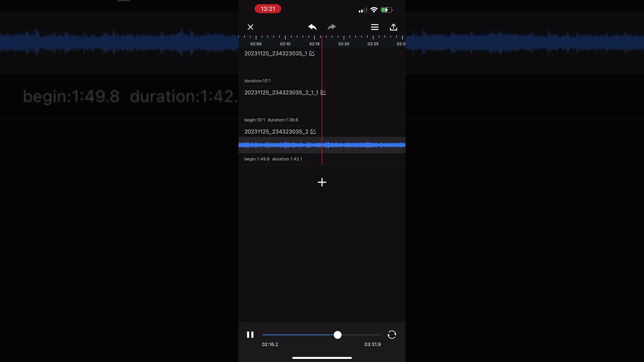644x362 pixels.
Task: Open the hamburger menu
Action: coord(375,27)
